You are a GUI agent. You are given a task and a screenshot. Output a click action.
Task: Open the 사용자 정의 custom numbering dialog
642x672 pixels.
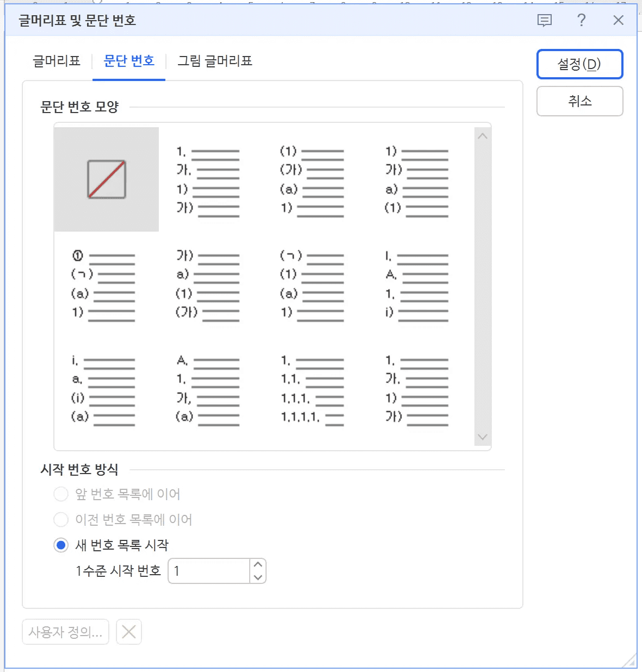(65, 632)
